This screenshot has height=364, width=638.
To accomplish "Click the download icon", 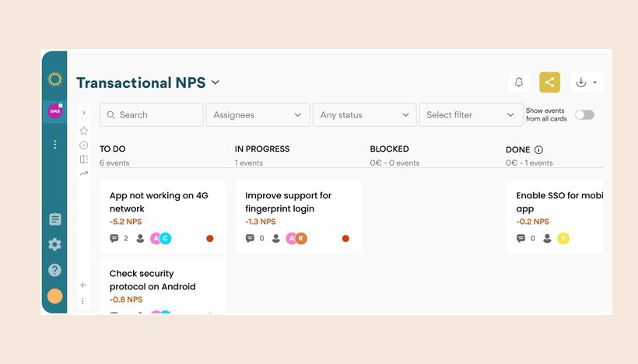I will (581, 82).
